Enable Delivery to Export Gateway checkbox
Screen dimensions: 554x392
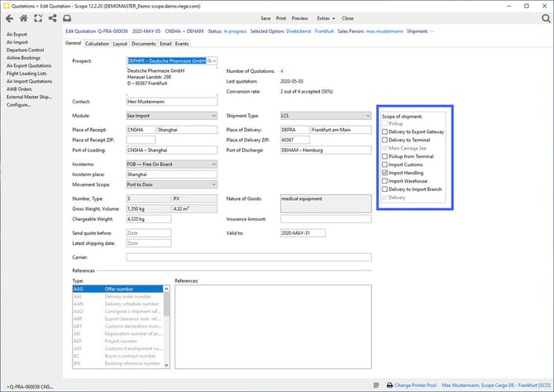[x=385, y=132]
